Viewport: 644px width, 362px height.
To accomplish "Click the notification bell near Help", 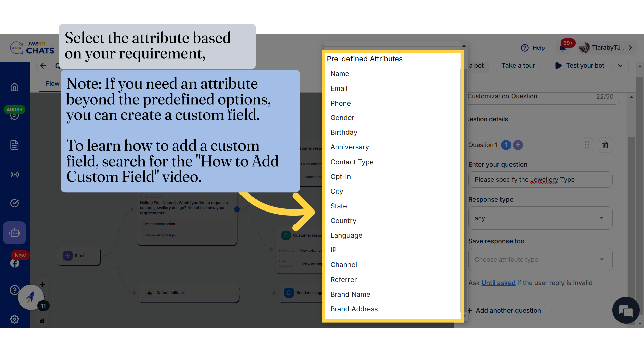I will (x=563, y=48).
